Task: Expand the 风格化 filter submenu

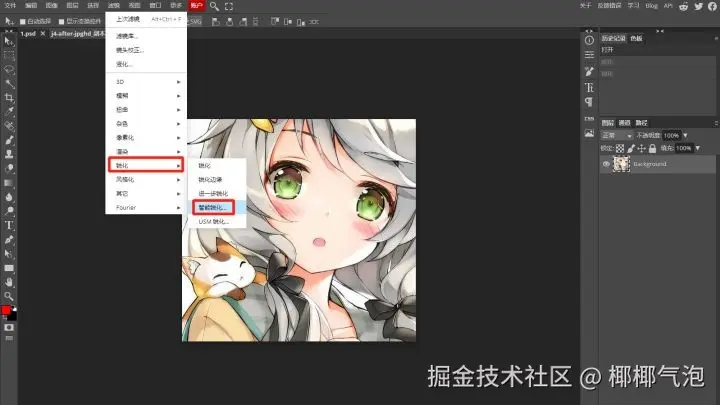Action: (146, 180)
